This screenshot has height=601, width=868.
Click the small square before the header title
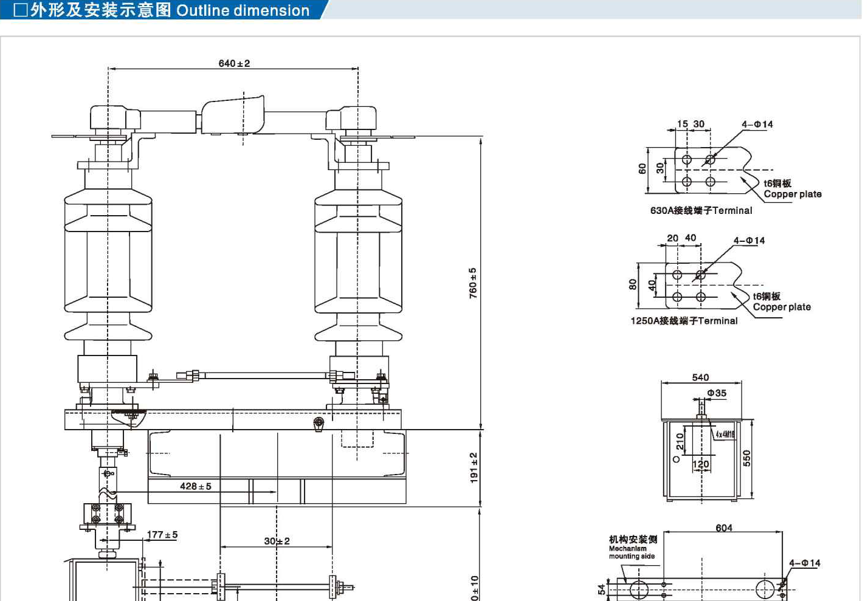pos(20,10)
